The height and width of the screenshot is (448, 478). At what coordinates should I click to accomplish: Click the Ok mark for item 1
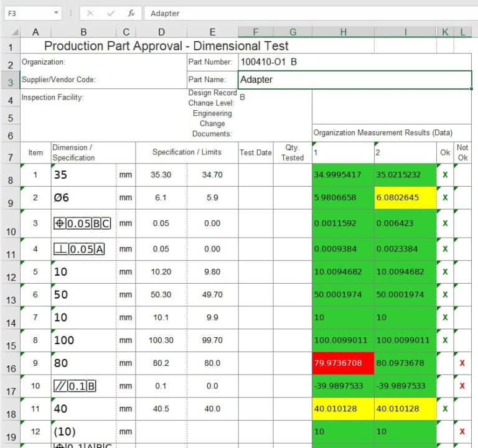[445, 175]
